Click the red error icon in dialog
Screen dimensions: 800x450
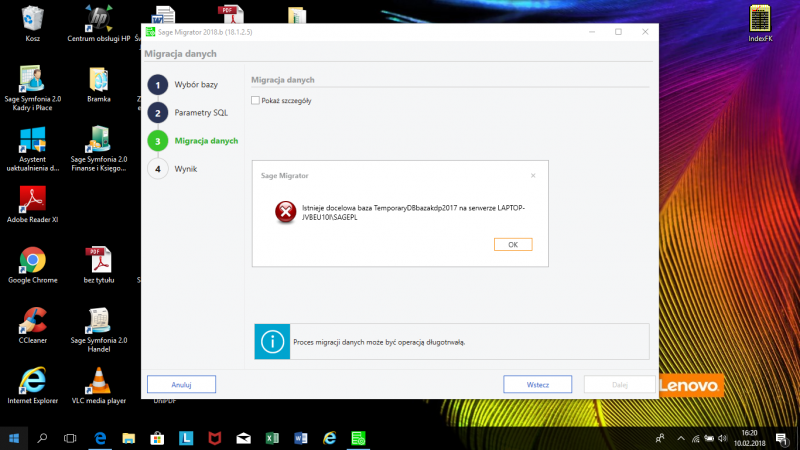285,212
